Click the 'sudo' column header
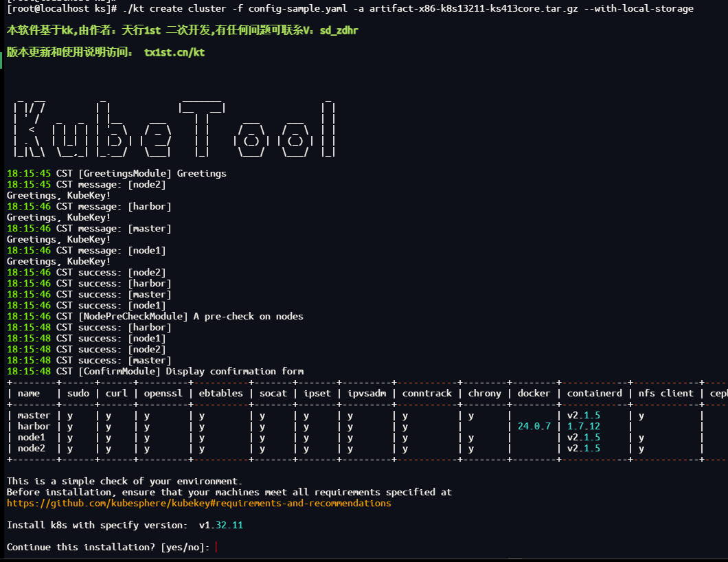Image resolution: width=728 pixels, height=562 pixels. (x=78, y=394)
